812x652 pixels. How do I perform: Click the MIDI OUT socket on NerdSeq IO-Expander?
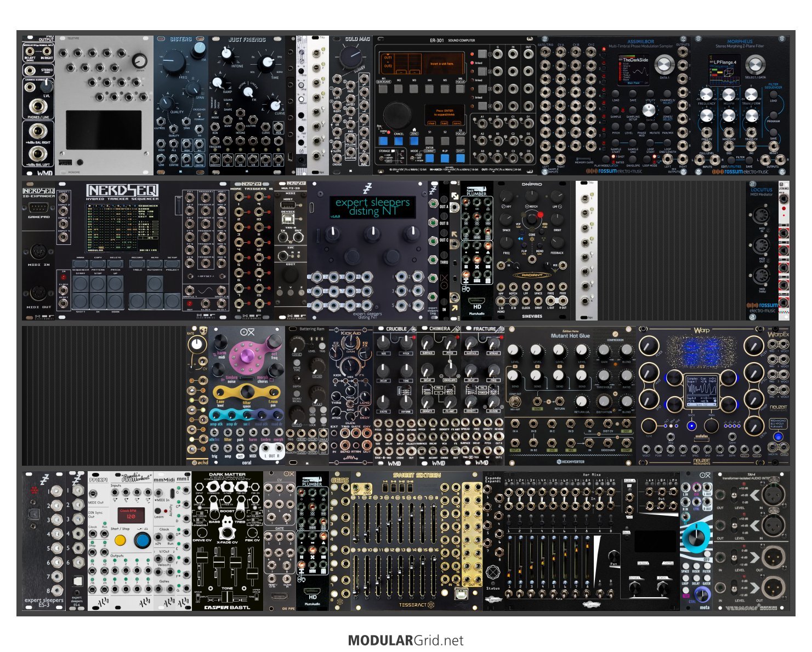39,293
